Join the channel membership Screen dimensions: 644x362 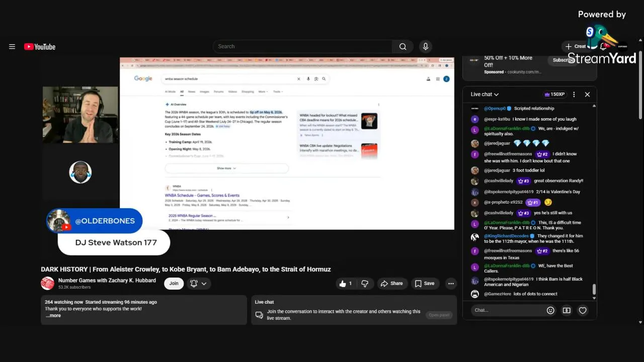click(x=174, y=284)
